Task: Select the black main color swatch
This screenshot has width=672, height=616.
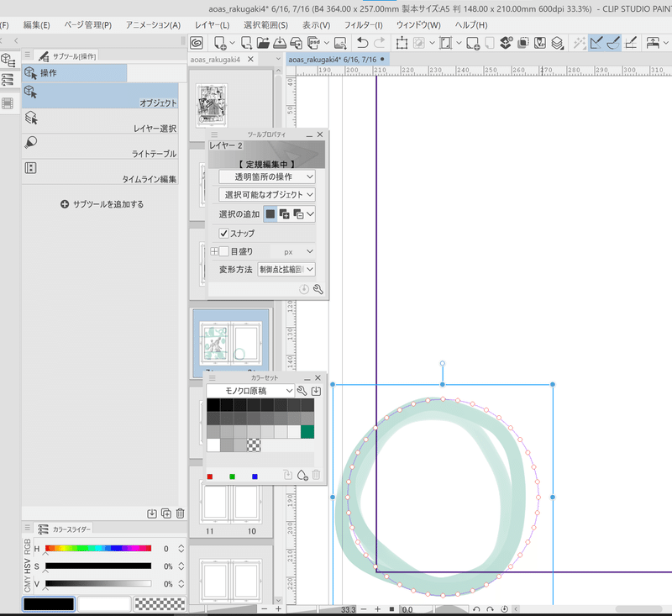Action: click(x=49, y=603)
